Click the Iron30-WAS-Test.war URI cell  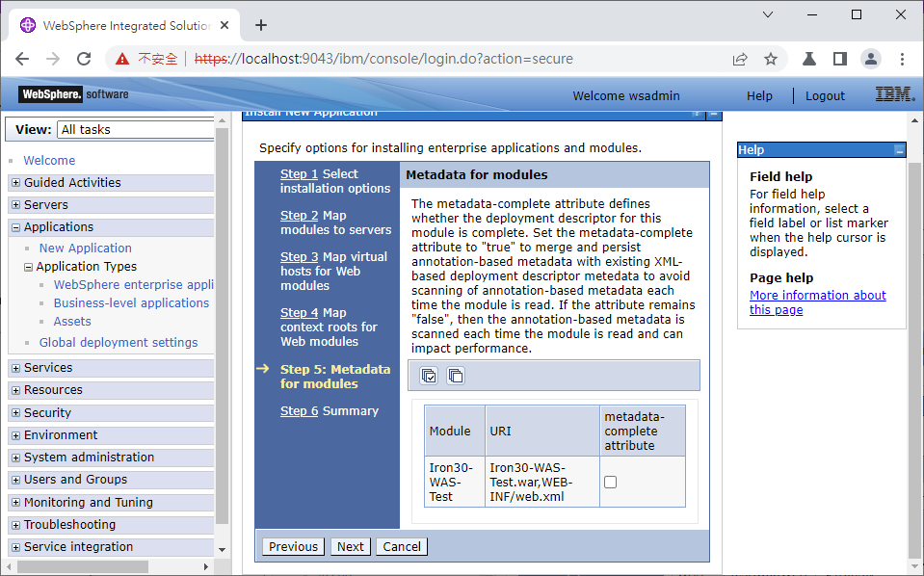coord(542,482)
